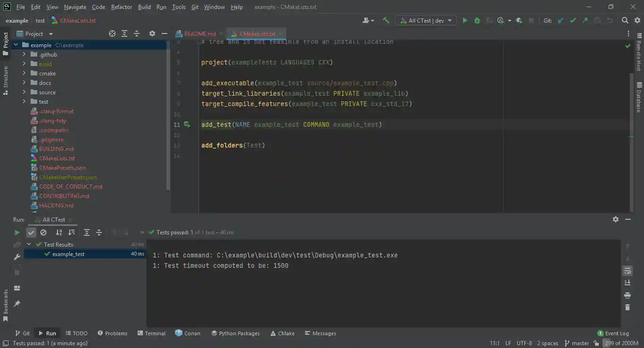
Task: Open the Refactor menu
Action: [x=121, y=7]
